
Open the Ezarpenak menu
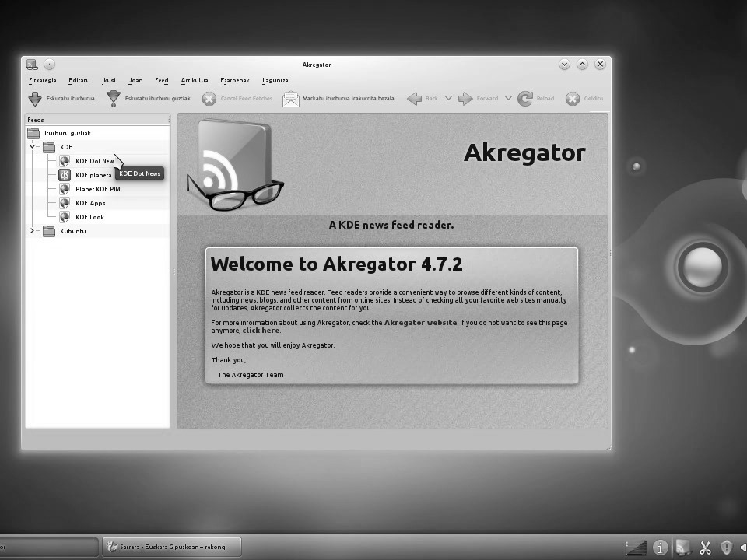235,80
